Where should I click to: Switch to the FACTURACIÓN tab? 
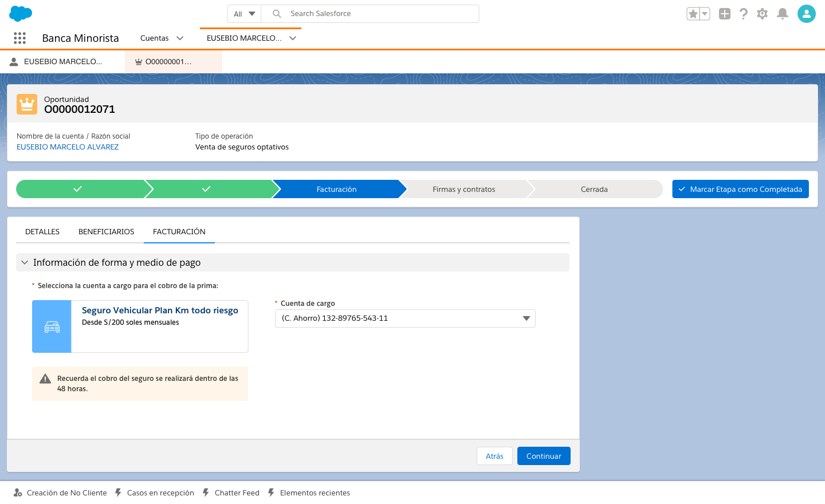click(179, 231)
